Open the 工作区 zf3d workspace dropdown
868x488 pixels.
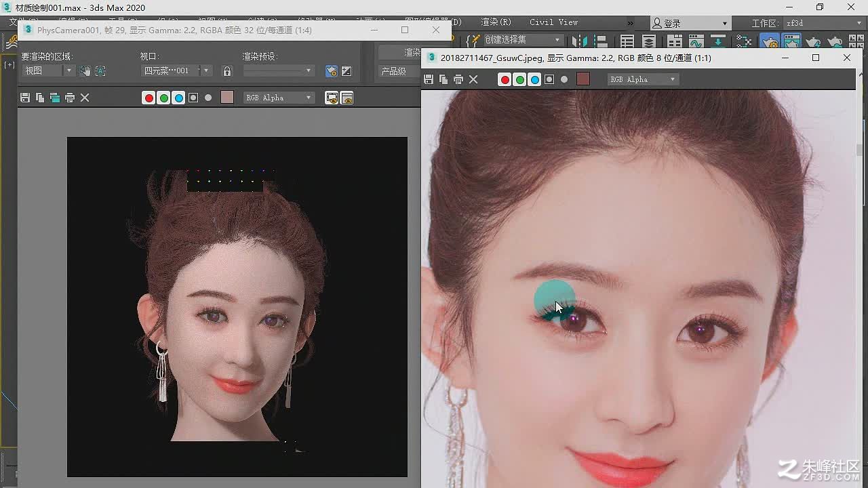click(x=823, y=23)
